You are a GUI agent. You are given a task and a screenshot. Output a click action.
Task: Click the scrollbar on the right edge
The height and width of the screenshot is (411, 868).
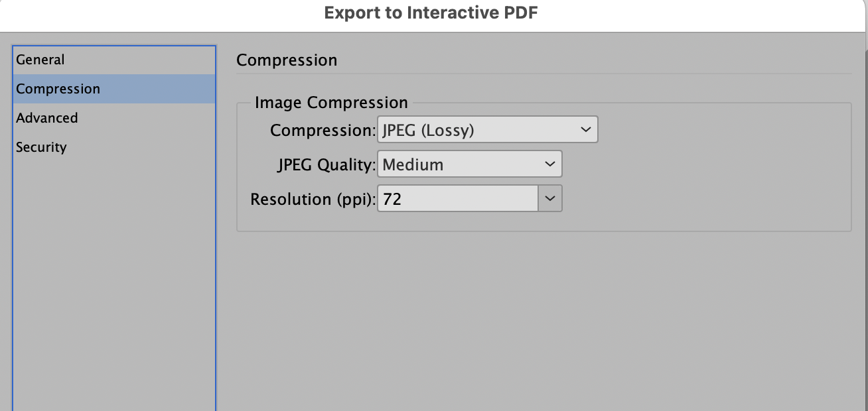(865, 199)
